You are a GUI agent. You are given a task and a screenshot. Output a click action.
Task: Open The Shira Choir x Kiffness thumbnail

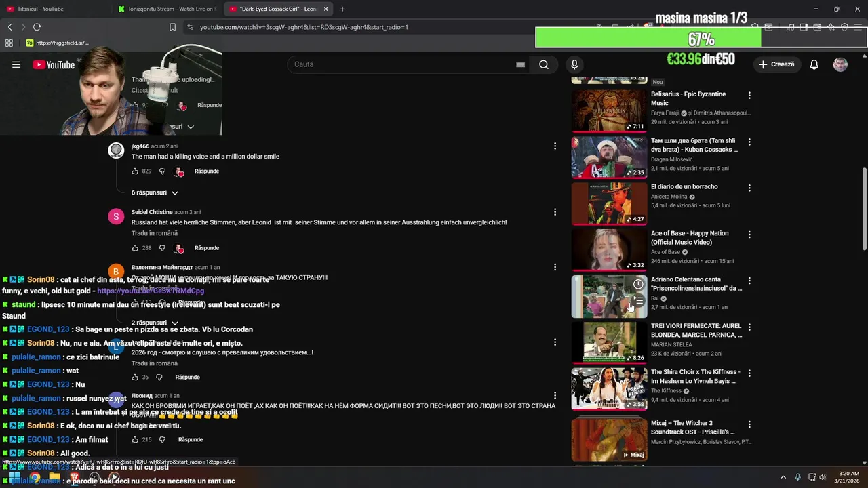609,388
